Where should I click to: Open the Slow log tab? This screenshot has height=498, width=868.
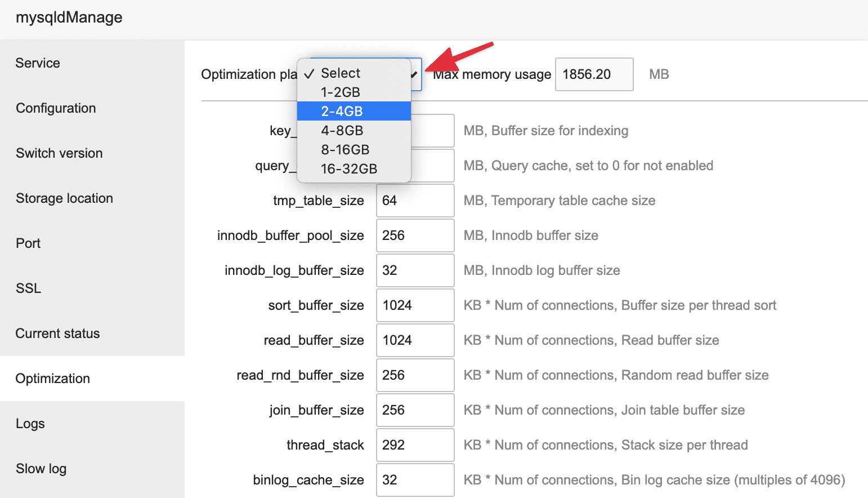click(41, 469)
